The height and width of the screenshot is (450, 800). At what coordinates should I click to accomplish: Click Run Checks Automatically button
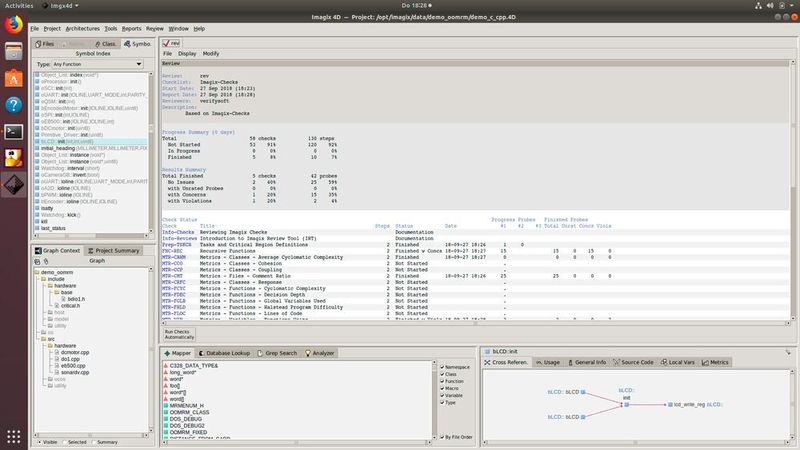click(x=182, y=333)
